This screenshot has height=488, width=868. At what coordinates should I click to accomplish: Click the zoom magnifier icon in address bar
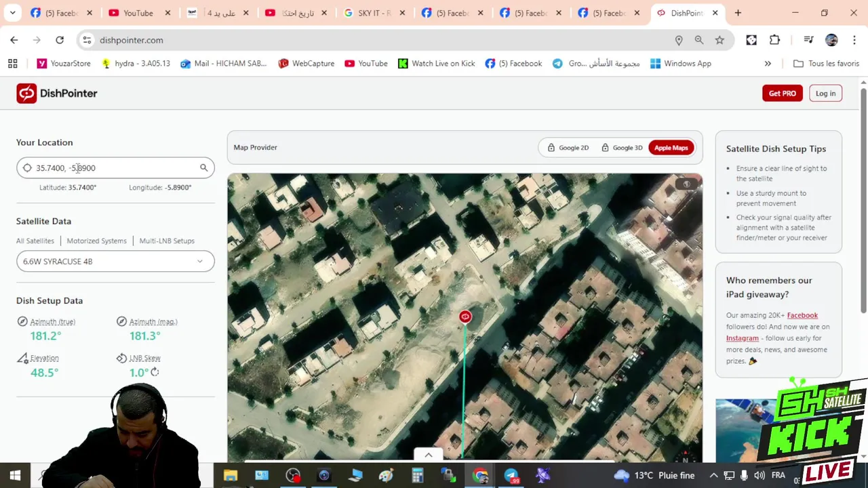pyautogui.click(x=699, y=40)
